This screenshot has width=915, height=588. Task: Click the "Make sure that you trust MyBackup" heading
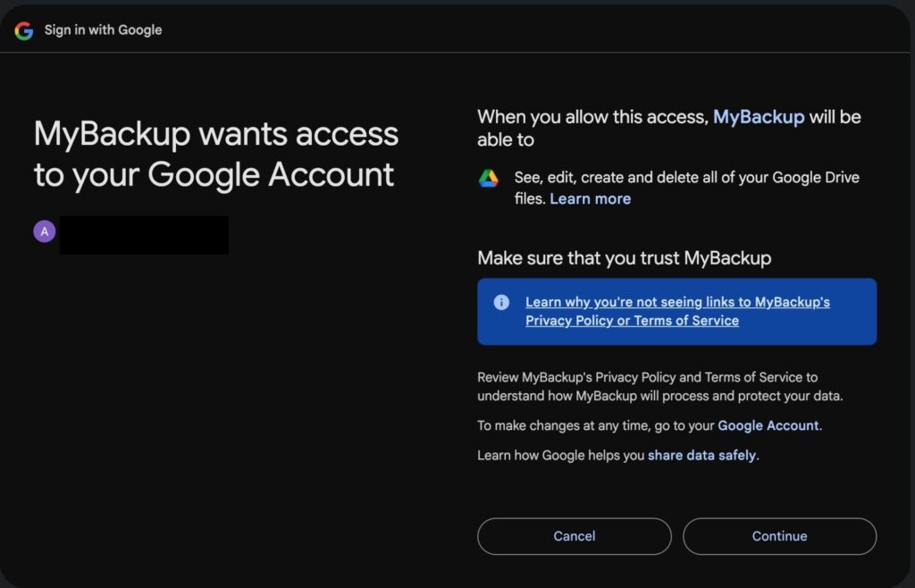625,258
